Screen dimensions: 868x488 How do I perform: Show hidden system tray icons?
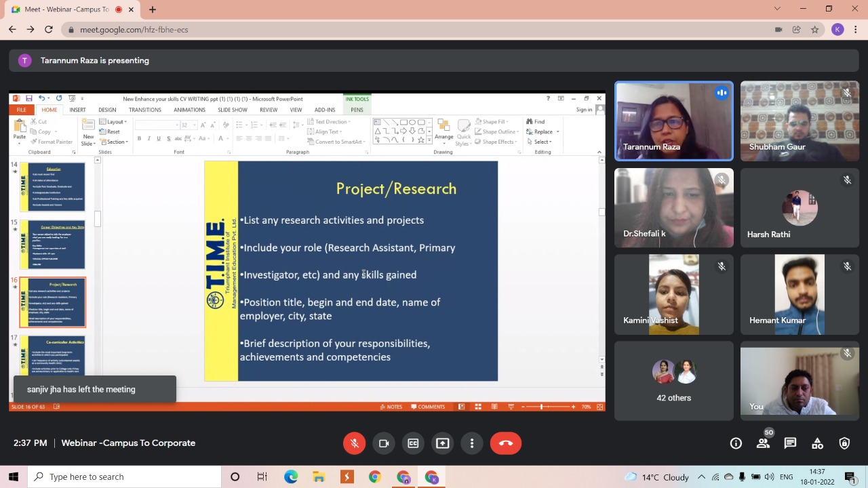701,476
